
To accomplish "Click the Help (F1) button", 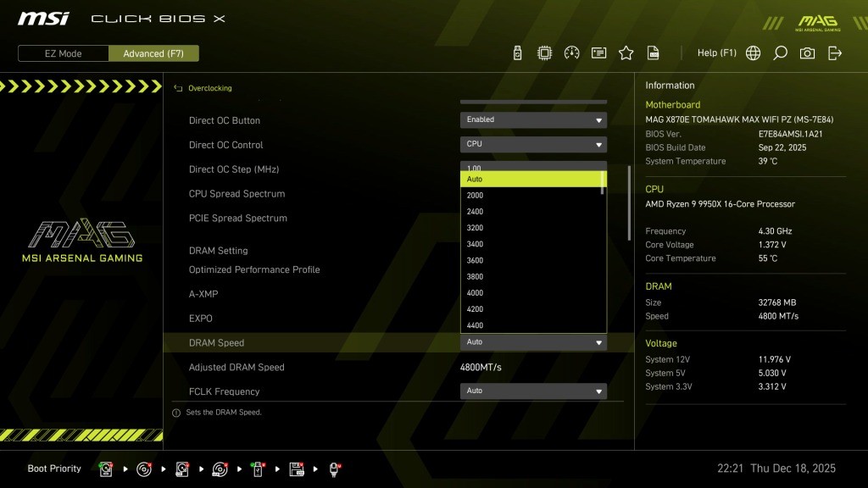I will pos(716,53).
